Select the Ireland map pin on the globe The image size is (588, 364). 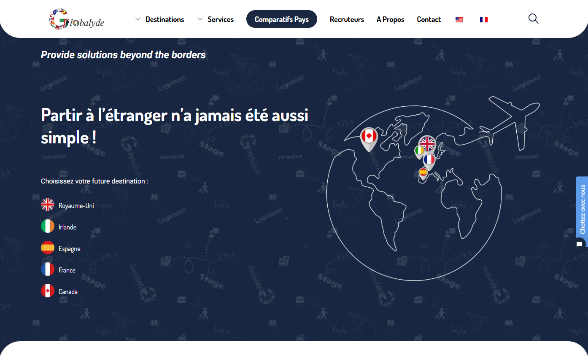coord(419,152)
